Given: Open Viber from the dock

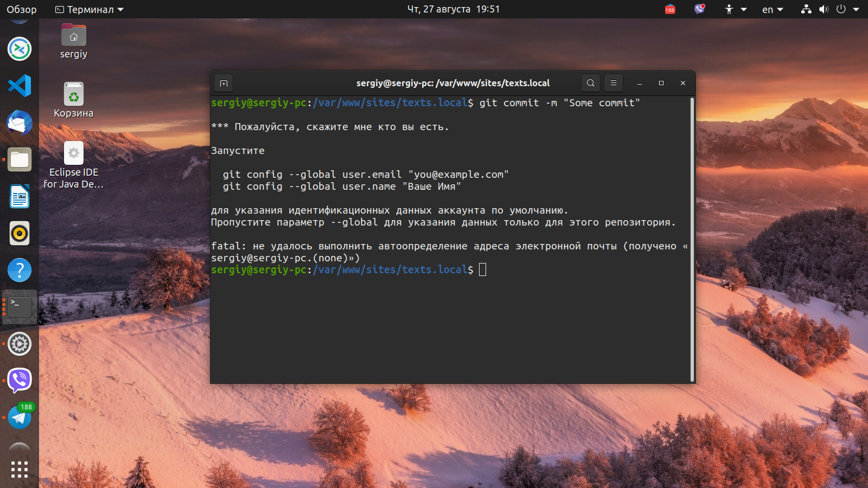Looking at the screenshot, I should 20,381.
